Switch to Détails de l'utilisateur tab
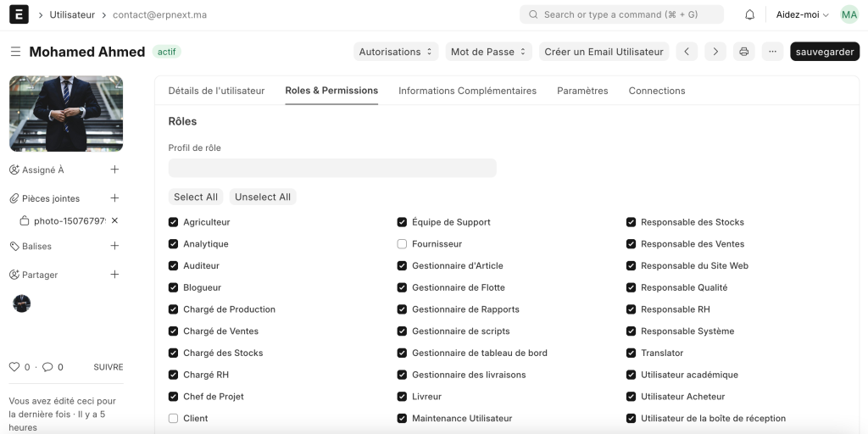 [216, 91]
